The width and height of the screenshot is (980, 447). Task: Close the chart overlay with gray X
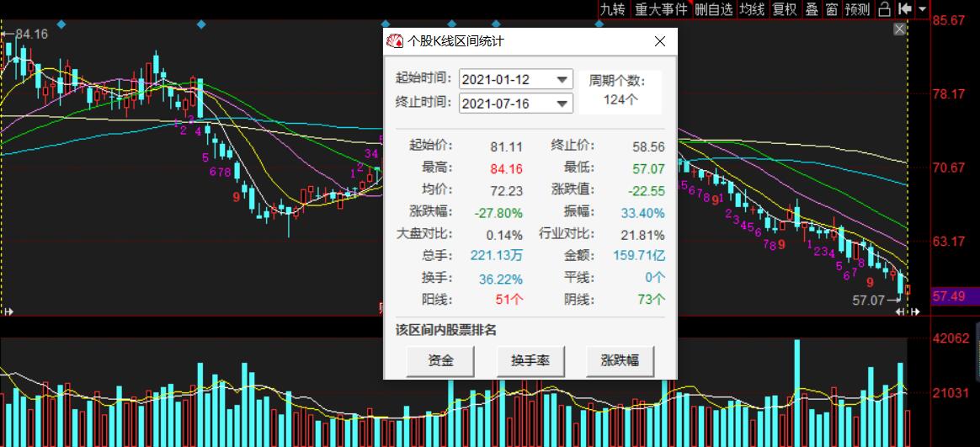click(x=899, y=29)
